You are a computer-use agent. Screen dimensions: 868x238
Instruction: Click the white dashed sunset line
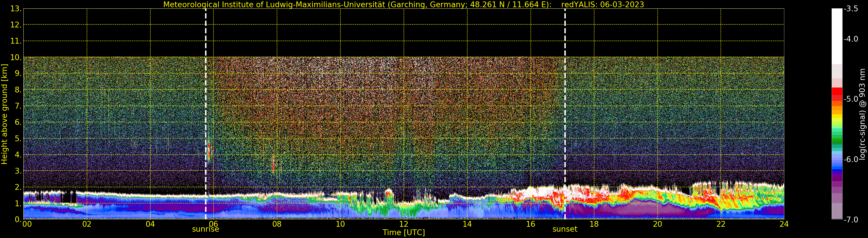(565, 114)
